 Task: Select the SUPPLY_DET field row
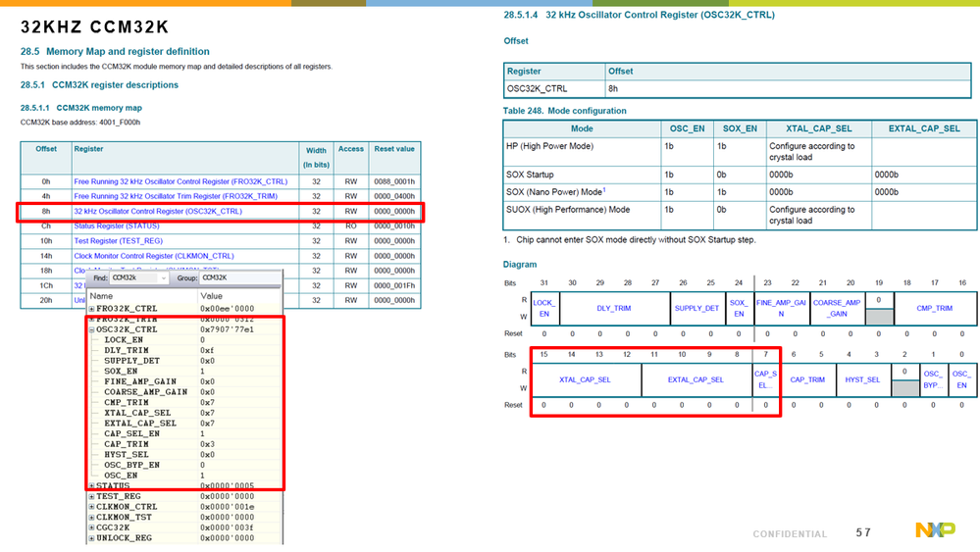(x=184, y=361)
